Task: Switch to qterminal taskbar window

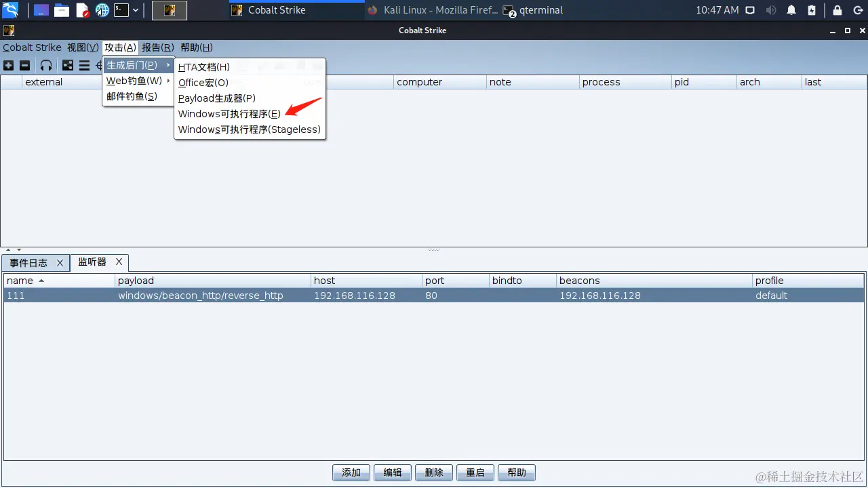Action: (533, 10)
